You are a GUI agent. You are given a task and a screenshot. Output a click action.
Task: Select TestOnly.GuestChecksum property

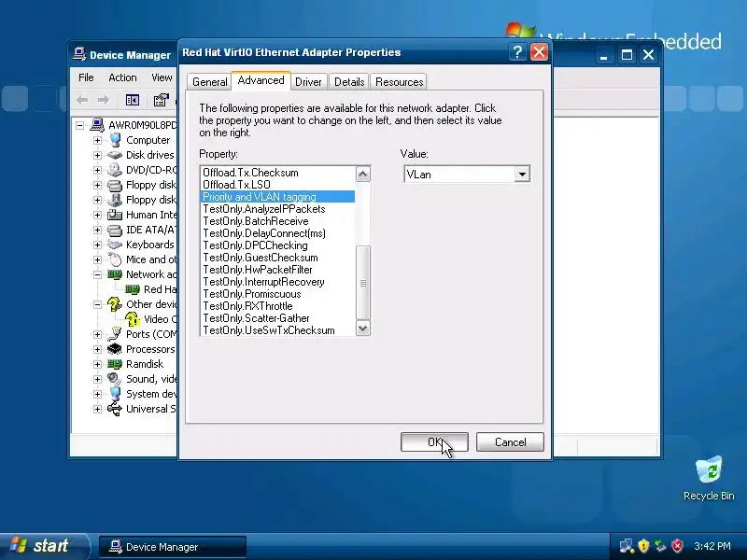pos(277,258)
